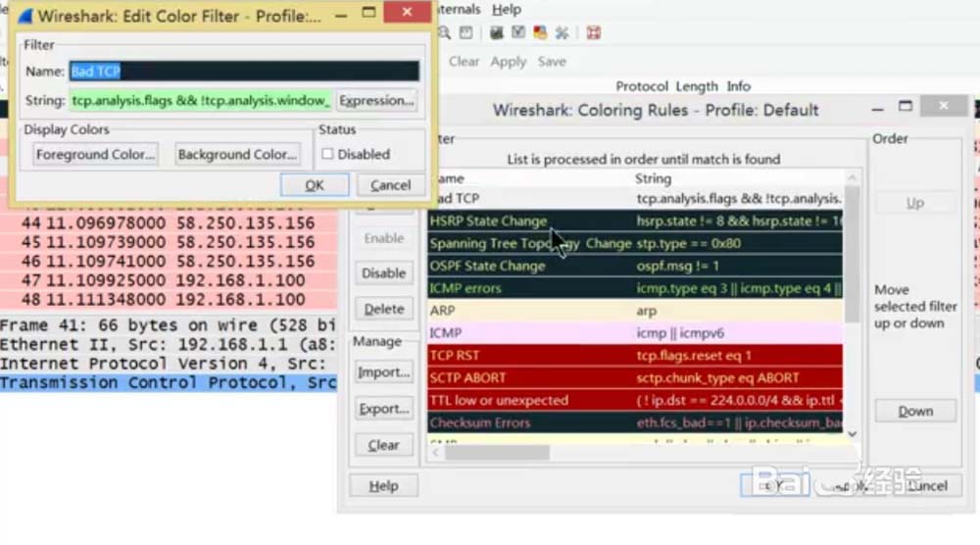Open preferences wrench toolbar icon
The height and width of the screenshot is (545, 980).
click(x=562, y=33)
